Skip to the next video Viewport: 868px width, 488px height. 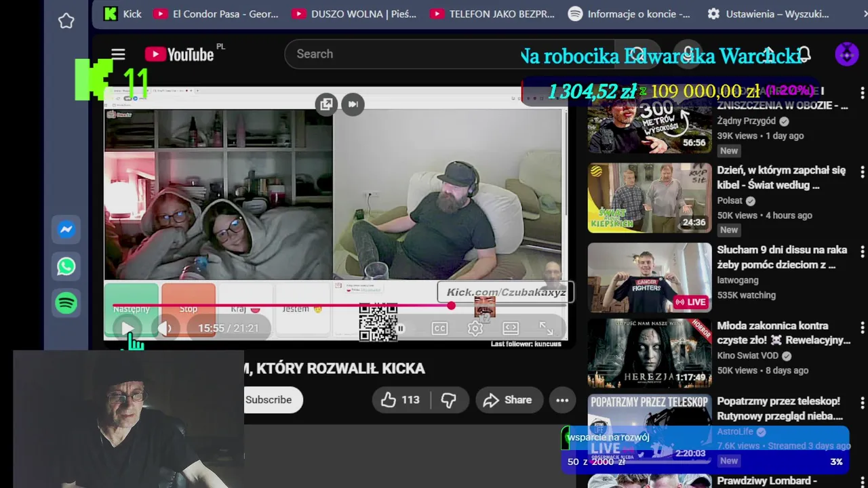(x=353, y=104)
